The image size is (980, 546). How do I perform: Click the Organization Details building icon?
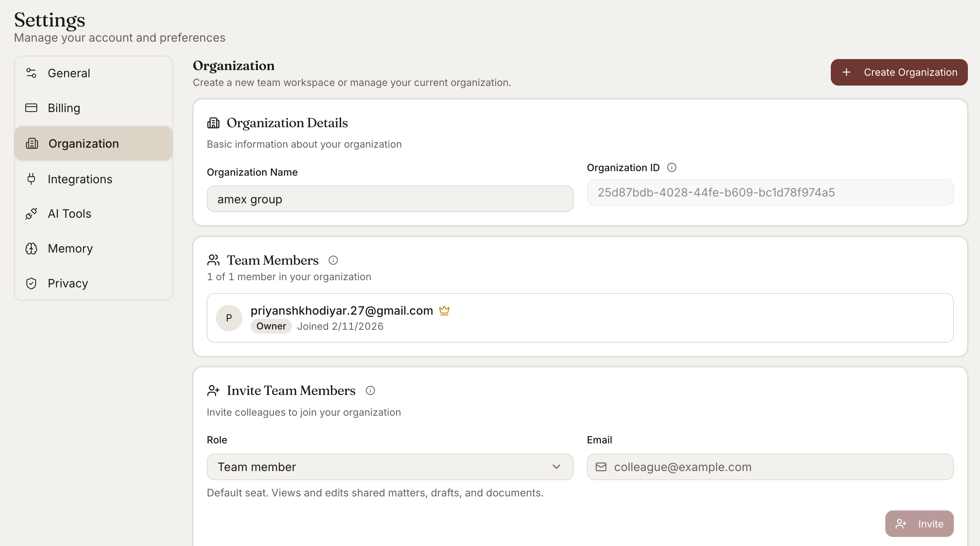point(214,123)
